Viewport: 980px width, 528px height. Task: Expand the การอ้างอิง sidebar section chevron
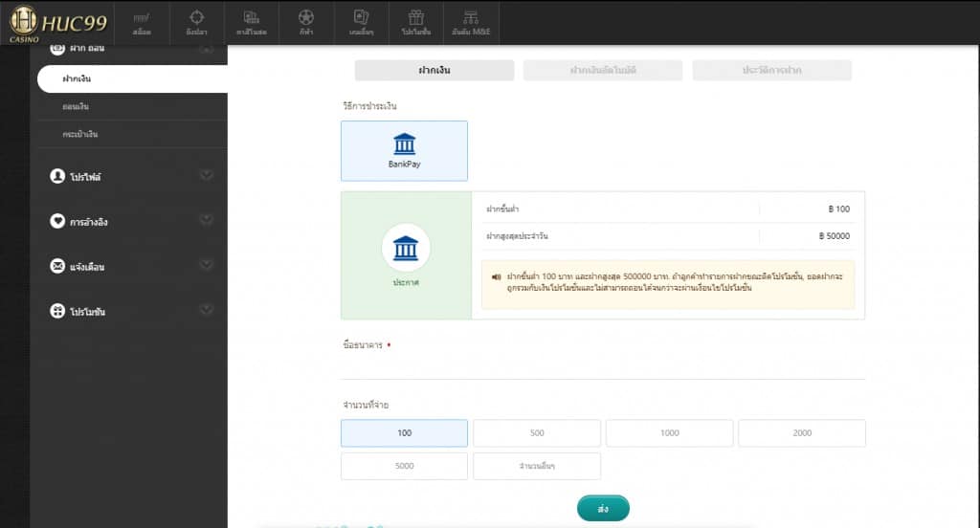pos(207,219)
